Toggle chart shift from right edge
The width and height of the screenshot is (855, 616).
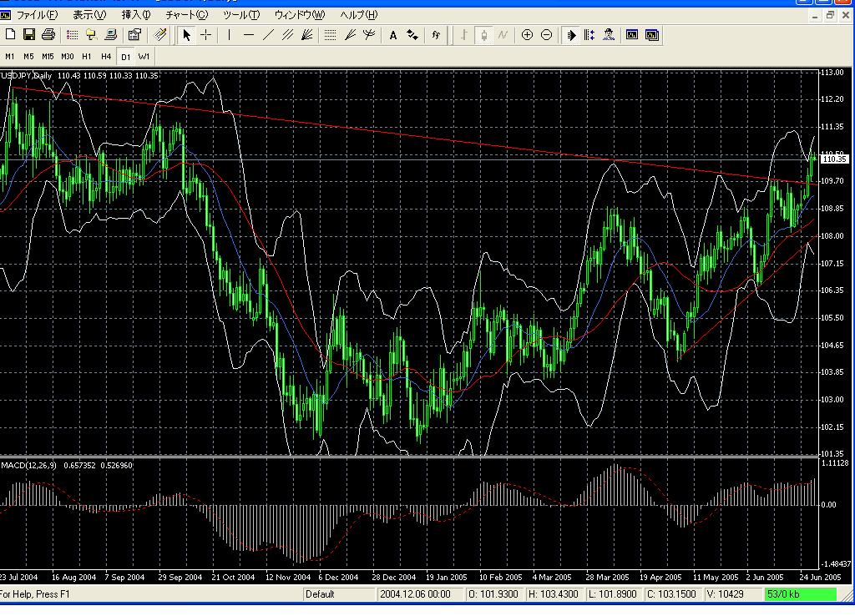(589, 34)
